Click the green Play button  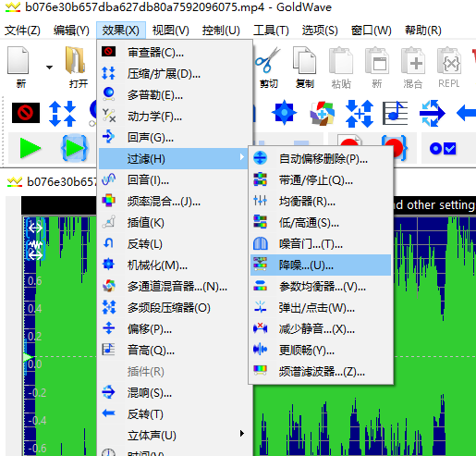click(30, 148)
